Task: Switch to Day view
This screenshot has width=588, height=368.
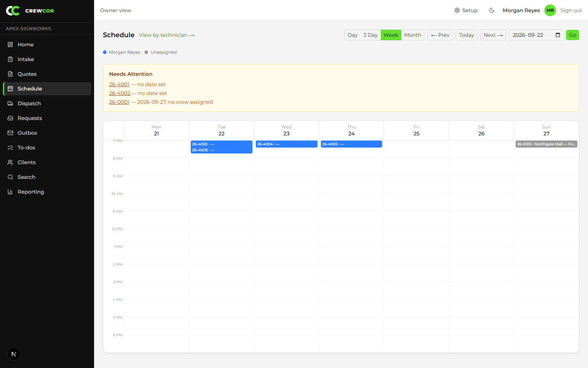Action: 352,35
